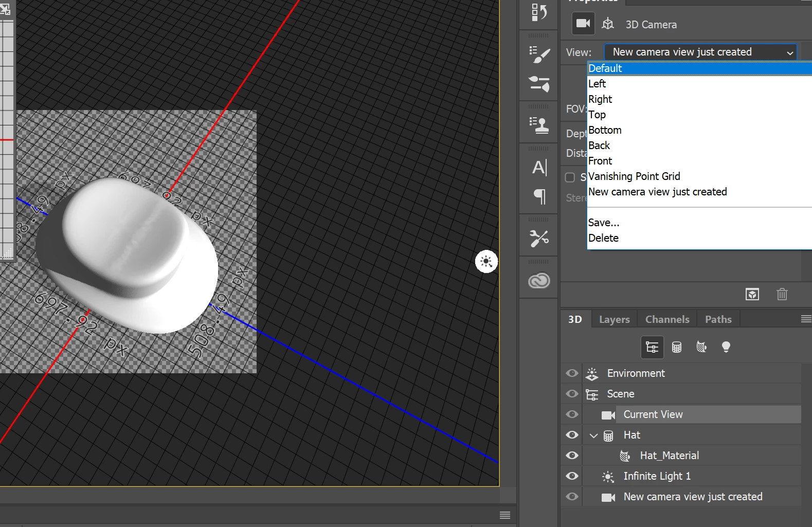The height and width of the screenshot is (527, 812).
Task: Choose Default camera view
Action: click(x=699, y=68)
